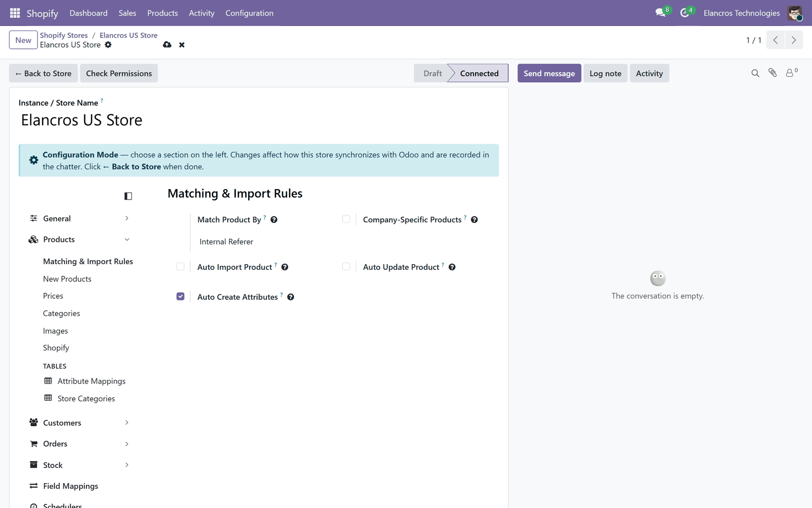The width and height of the screenshot is (812, 508).
Task: Collapse the Products section chevron
Action: pyautogui.click(x=127, y=239)
